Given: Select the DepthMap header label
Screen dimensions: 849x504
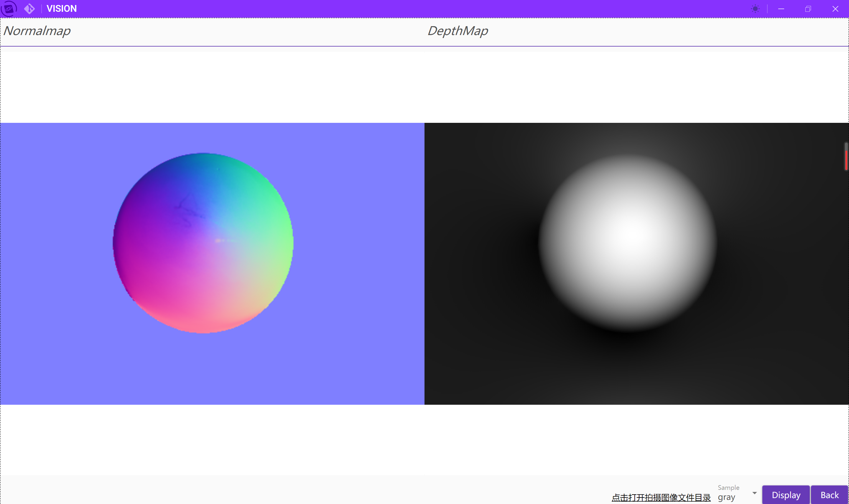Looking at the screenshot, I should pos(458,31).
